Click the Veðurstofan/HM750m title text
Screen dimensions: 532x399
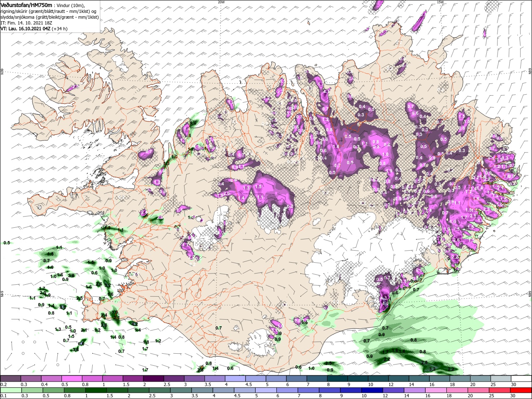click(26, 5)
